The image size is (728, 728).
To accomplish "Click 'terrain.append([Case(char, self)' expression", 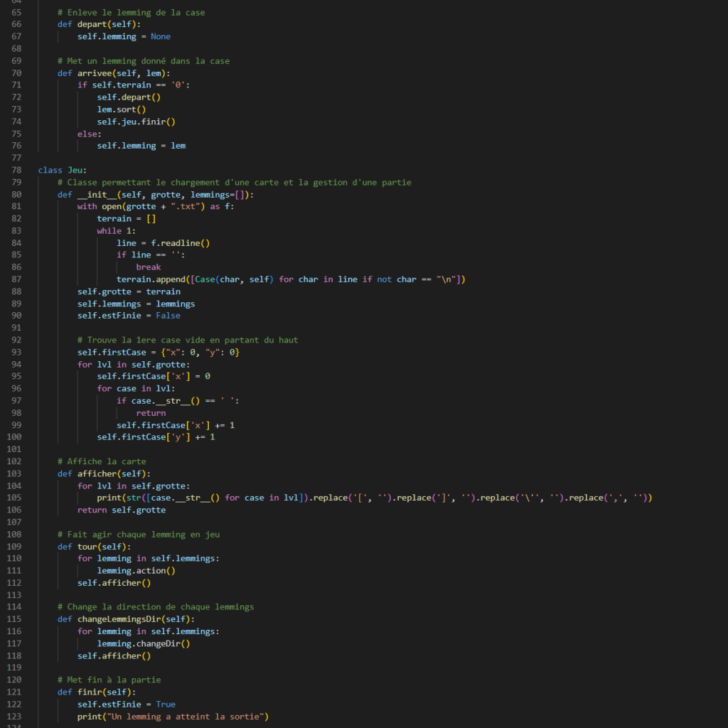I will tap(195, 279).
